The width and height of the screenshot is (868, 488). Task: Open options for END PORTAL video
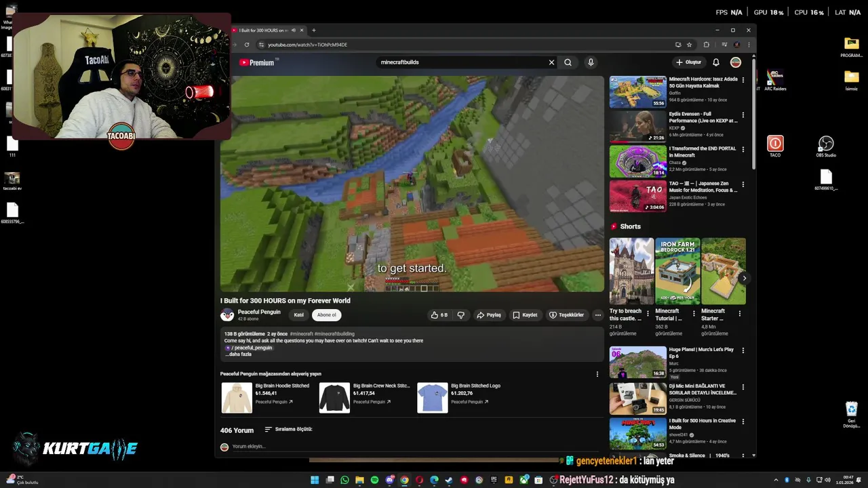(743, 149)
